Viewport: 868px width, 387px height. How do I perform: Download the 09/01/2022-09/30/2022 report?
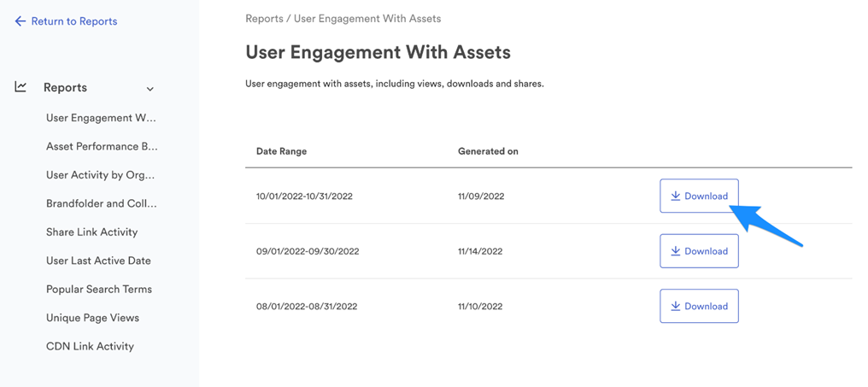point(699,251)
